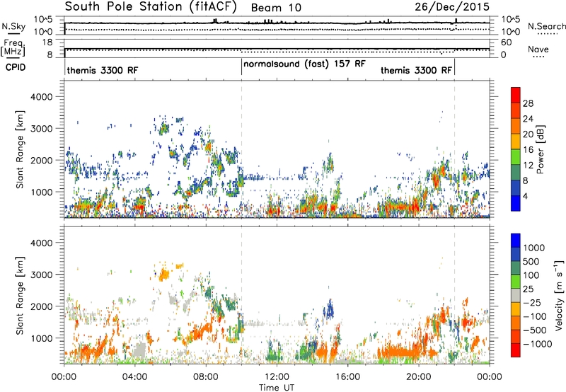The width and height of the screenshot is (566, 392).
Task: Click the "60" tick on Nave axis
Action: (506, 42)
